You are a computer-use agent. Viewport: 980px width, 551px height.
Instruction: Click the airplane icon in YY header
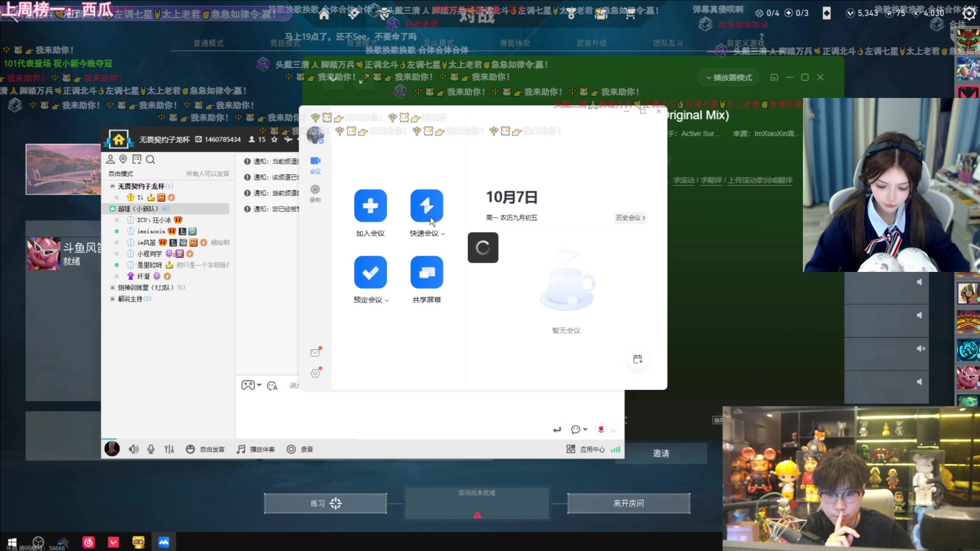(288, 139)
